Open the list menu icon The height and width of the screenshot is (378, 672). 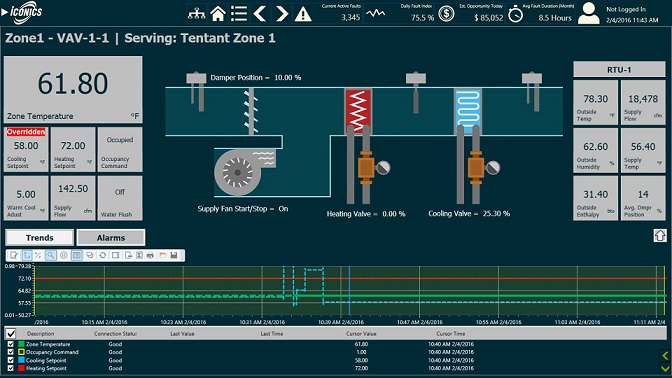click(x=239, y=14)
